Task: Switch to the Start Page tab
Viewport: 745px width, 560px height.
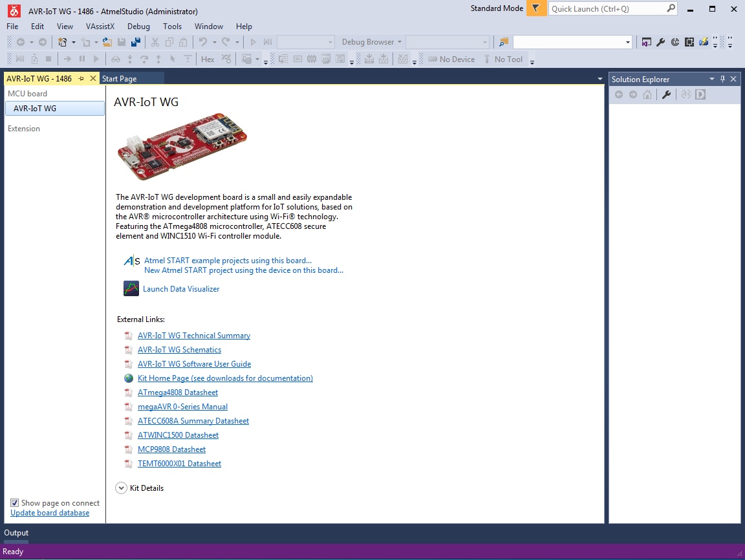Action: click(x=119, y=78)
